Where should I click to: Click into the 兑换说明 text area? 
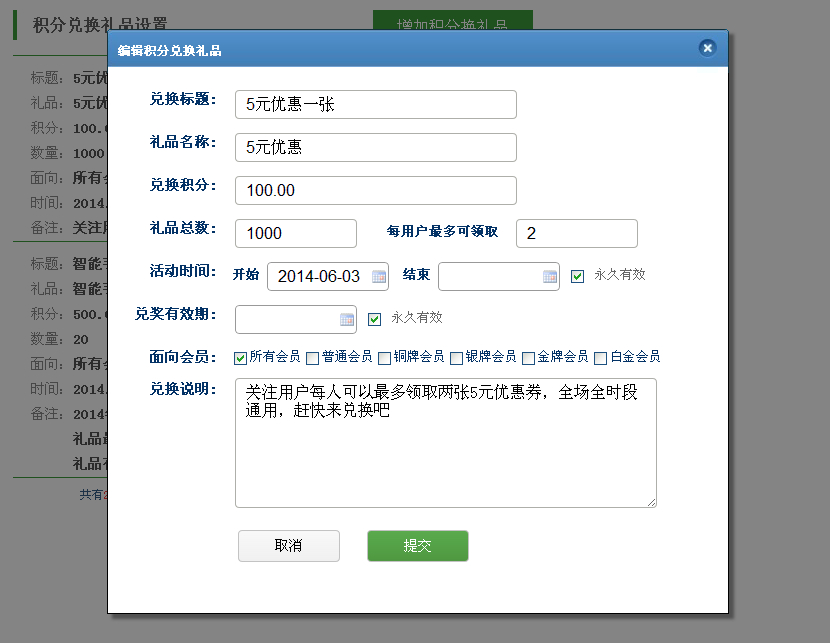(446, 443)
